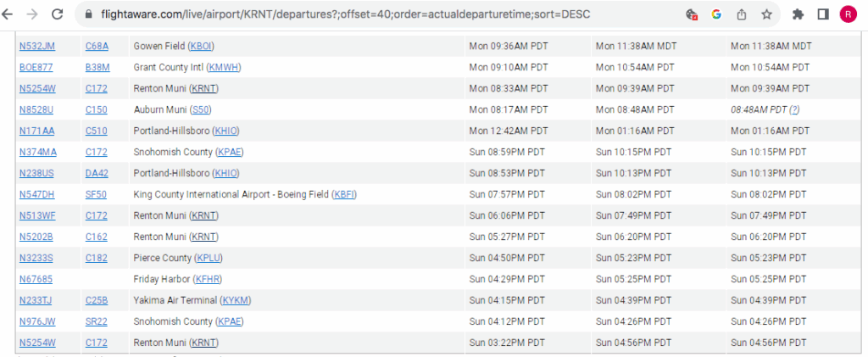Open the profile avatar R menu
The width and height of the screenshot is (868, 357).
tap(848, 14)
